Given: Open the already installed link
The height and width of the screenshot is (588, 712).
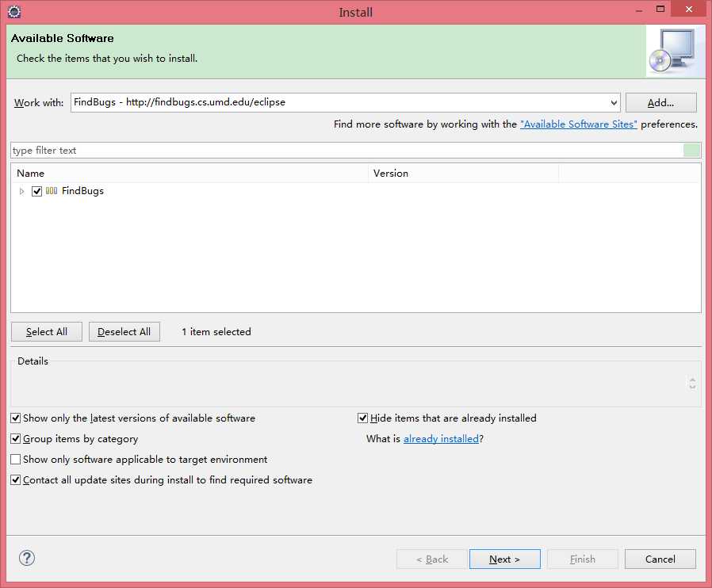Looking at the screenshot, I should (x=441, y=439).
